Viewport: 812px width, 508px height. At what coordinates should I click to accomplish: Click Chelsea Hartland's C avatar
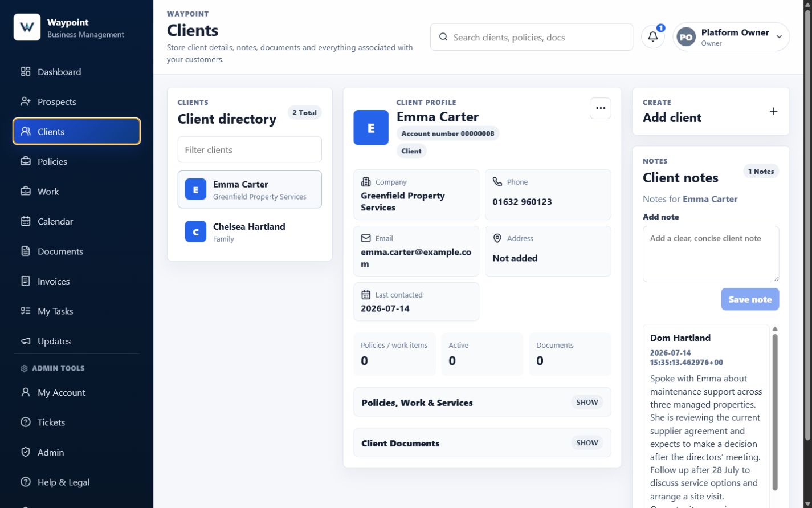coord(195,232)
